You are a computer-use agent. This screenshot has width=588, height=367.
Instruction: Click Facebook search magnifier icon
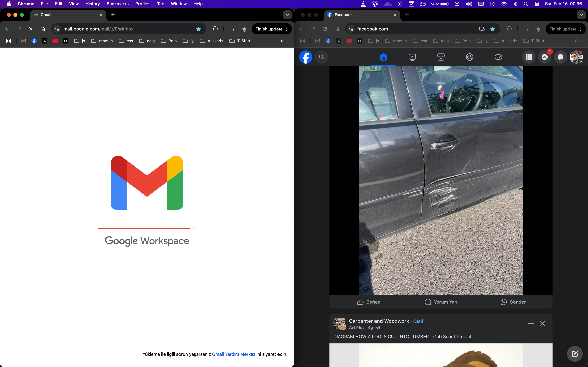pyautogui.click(x=321, y=57)
